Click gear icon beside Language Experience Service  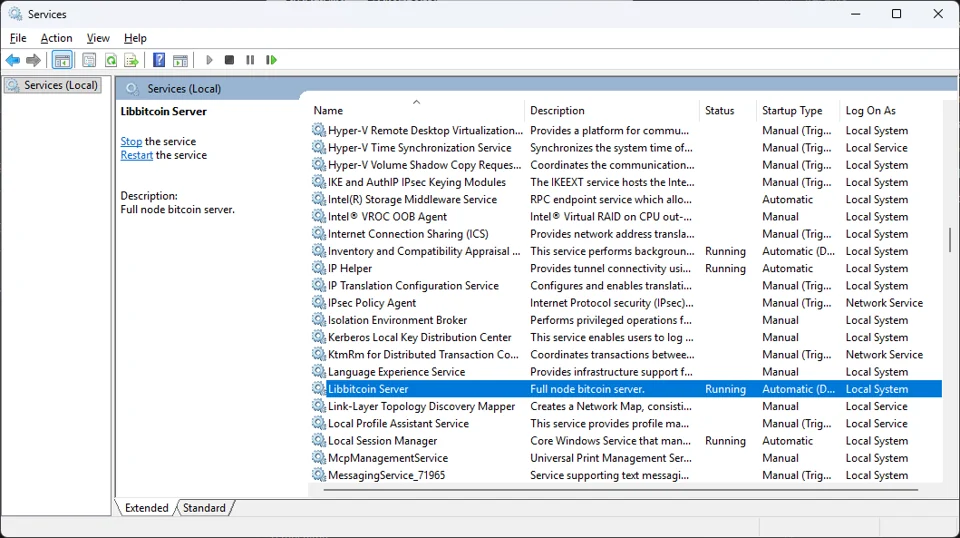click(x=318, y=372)
